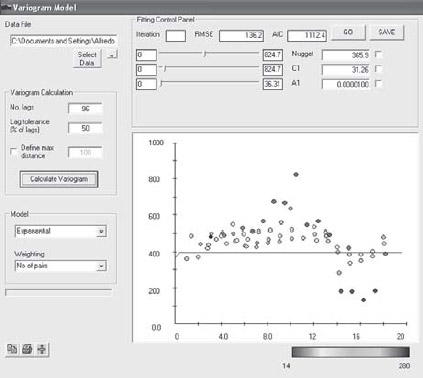
Task: Click the Data File path field
Action: pos(63,41)
